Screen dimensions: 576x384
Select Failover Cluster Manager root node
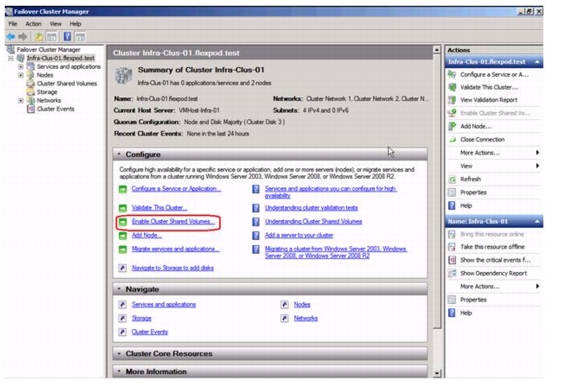(x=48, y=50)
